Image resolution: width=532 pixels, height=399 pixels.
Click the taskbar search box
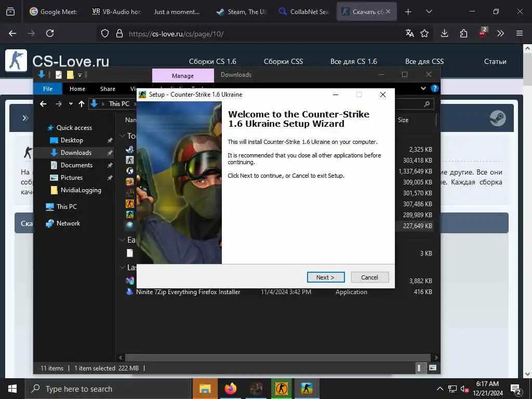(109, 389)
